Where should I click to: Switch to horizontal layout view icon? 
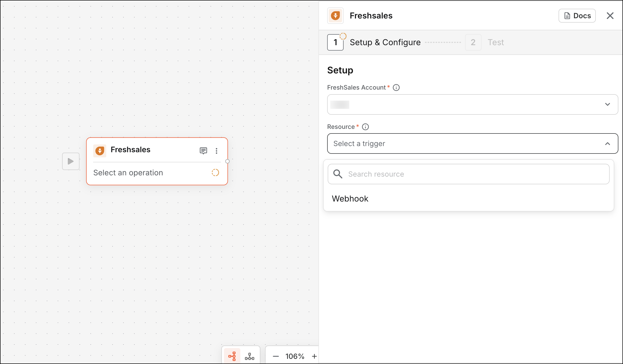pos(232,356)
